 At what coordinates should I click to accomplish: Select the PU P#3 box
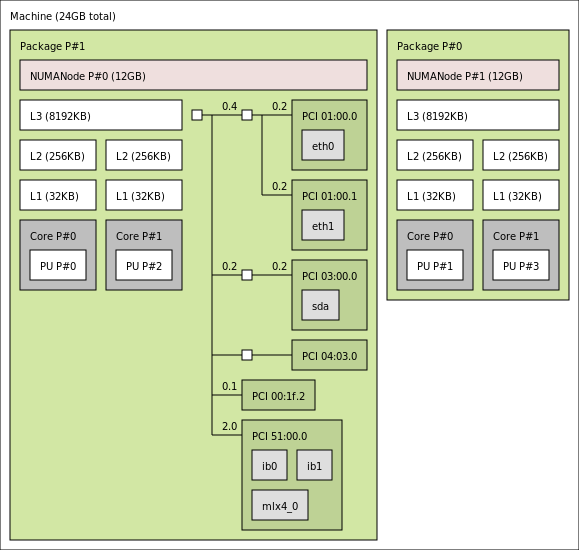coord(521,265)
